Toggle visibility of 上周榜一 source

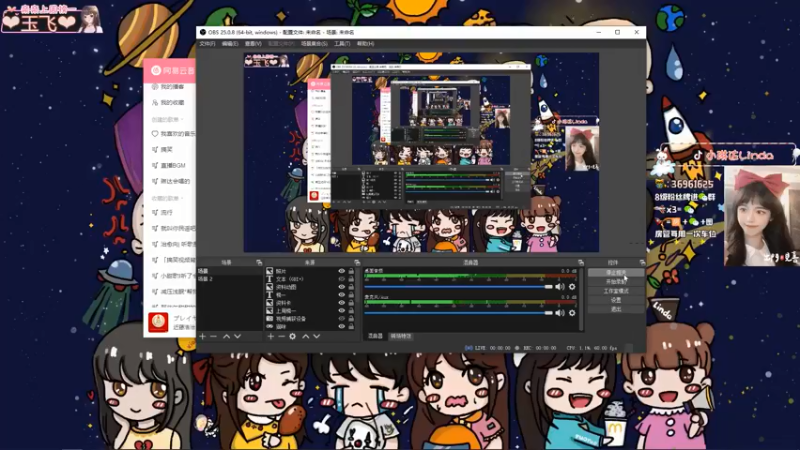coord(341,311)
